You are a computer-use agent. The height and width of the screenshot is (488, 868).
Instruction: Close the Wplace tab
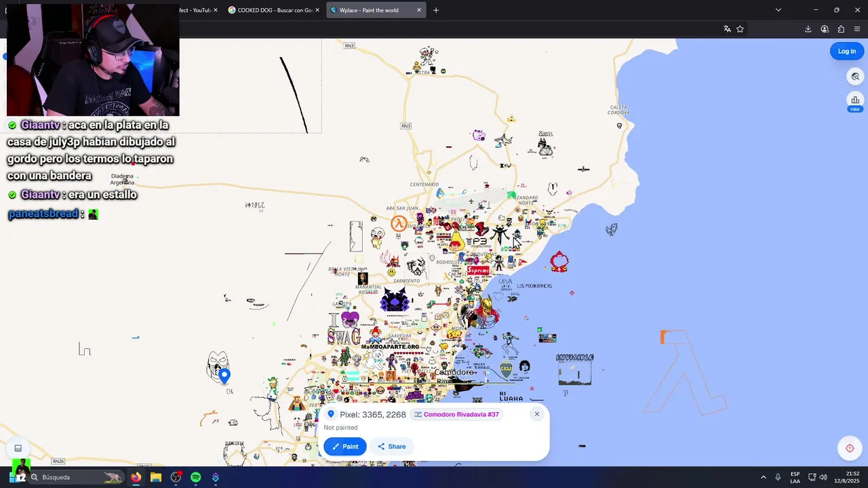pyautogui.click(x=419, y=10)
